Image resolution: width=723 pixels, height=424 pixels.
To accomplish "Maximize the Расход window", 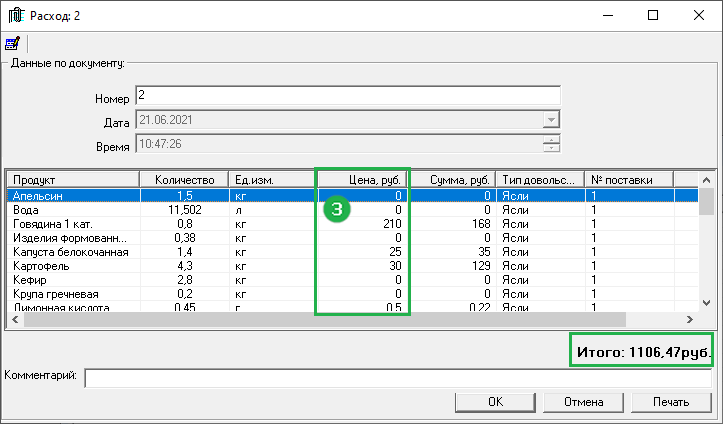I will point(654,16).
